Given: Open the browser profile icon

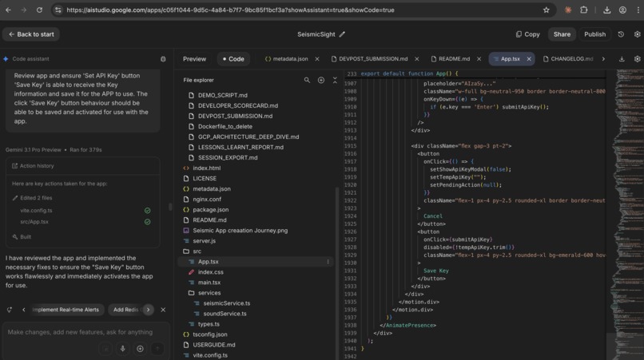Looking at the screenshot, I should pos(622,10).
